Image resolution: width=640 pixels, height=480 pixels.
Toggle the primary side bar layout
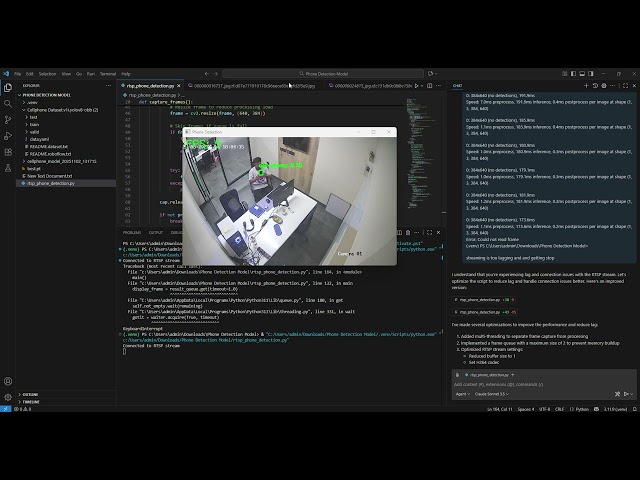coord(573,74)
